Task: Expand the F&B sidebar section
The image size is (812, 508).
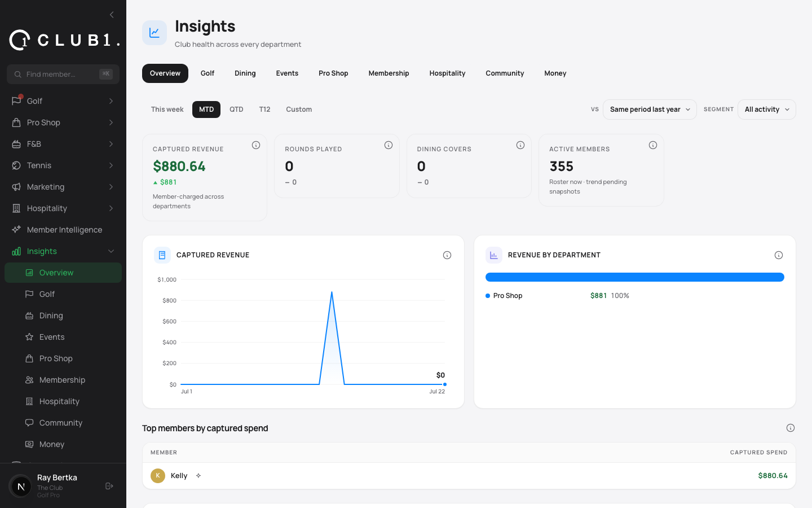Action: tap(111, 144)
